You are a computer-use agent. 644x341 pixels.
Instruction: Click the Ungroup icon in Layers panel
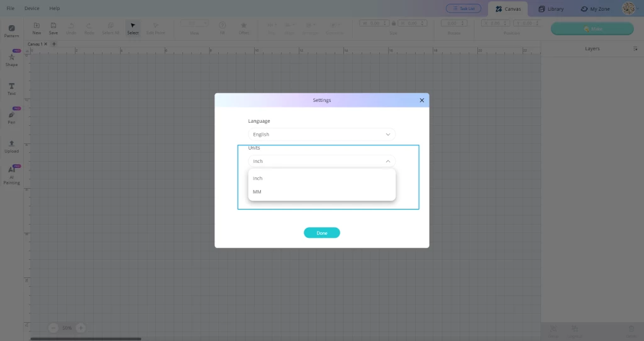click(x=575, y=331)
